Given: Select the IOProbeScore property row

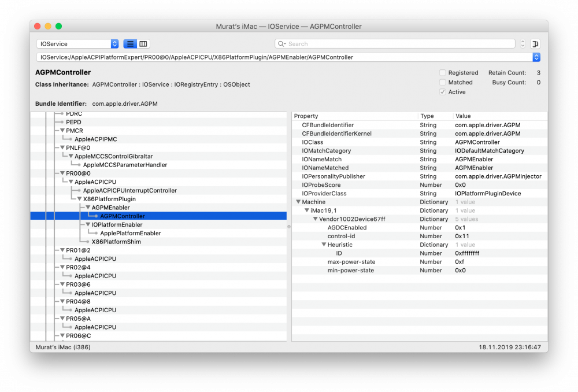Looking at the screenshot, I should 420,185.
